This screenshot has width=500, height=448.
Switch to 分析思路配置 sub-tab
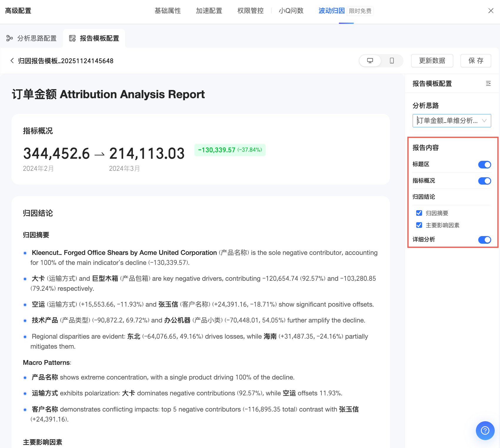[31, 38]
